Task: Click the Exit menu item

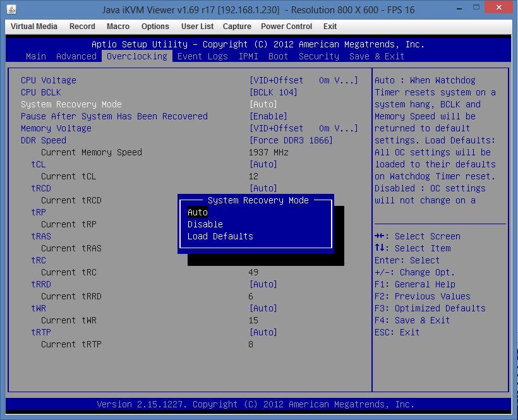Action: pos(330,27)
